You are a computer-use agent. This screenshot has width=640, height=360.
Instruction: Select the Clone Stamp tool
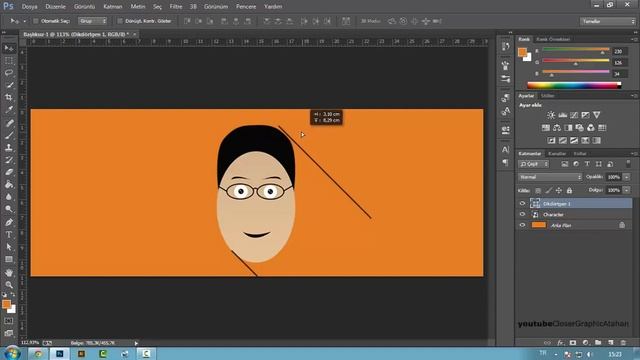coord(9,147)
